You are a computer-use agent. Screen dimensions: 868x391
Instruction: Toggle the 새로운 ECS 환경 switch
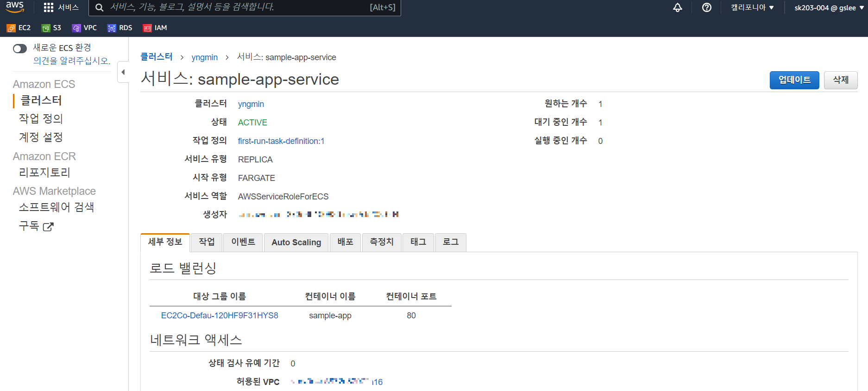pyautogui.click(x=20, y=49)
